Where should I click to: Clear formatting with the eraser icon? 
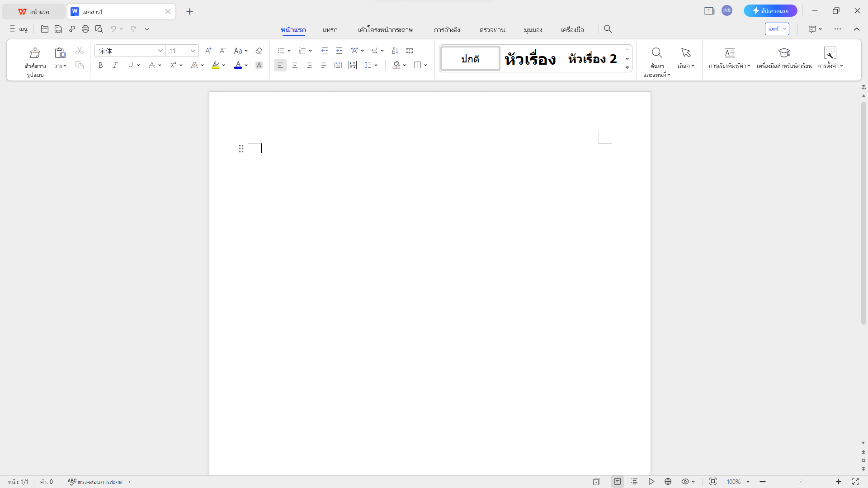tap(259, 51)
